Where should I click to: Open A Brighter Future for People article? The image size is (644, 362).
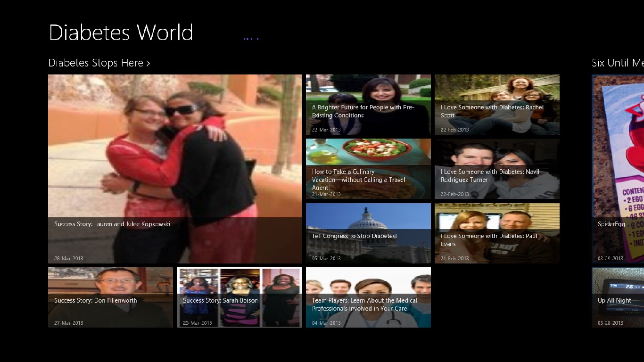click(368, 105)
